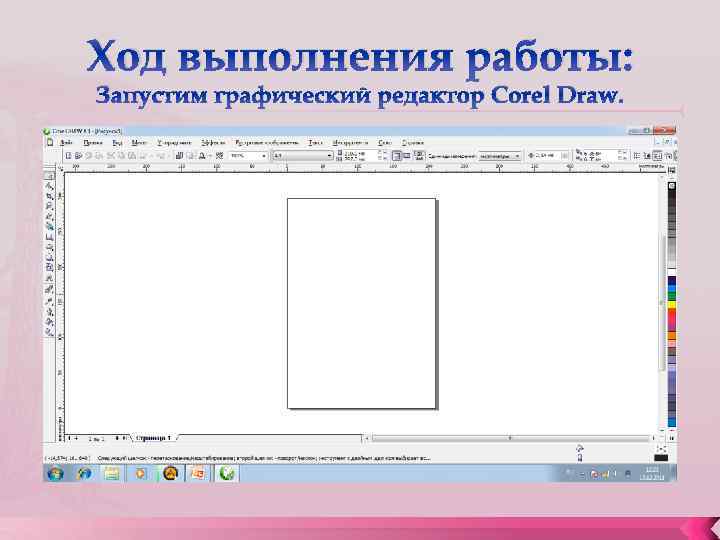Open the Справка menu
This screenshot has width=720, height=540.
click(413, 142)
